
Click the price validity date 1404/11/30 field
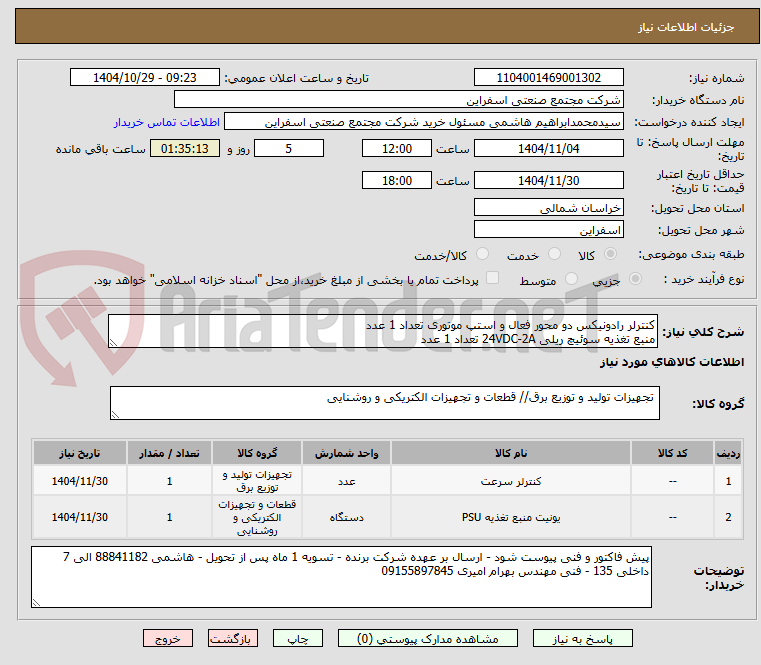click(548, 181)
